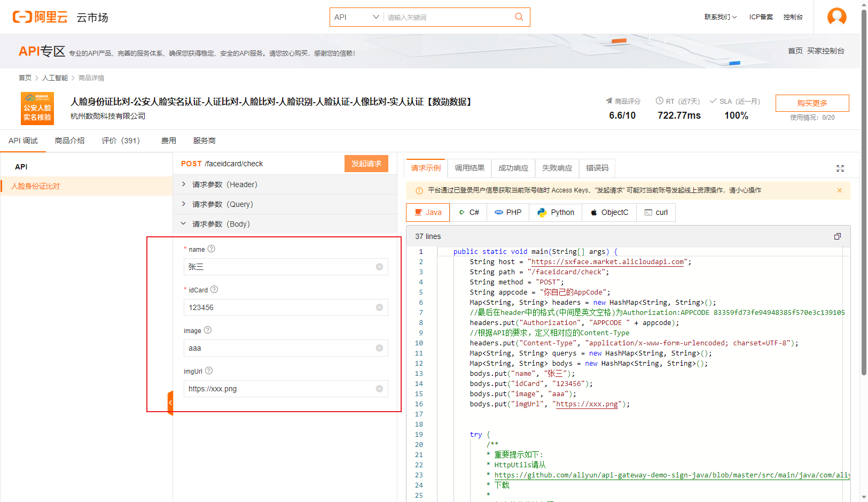Screen dimensions: 868x502
Task: Open ICP备案 link
Action: pos(761,17)
